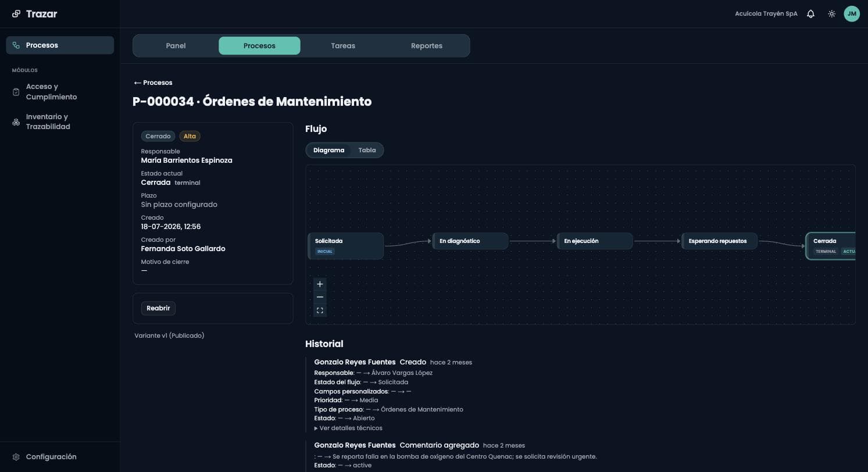Zoom in on the flow diagram

click(x=320, y=284)
